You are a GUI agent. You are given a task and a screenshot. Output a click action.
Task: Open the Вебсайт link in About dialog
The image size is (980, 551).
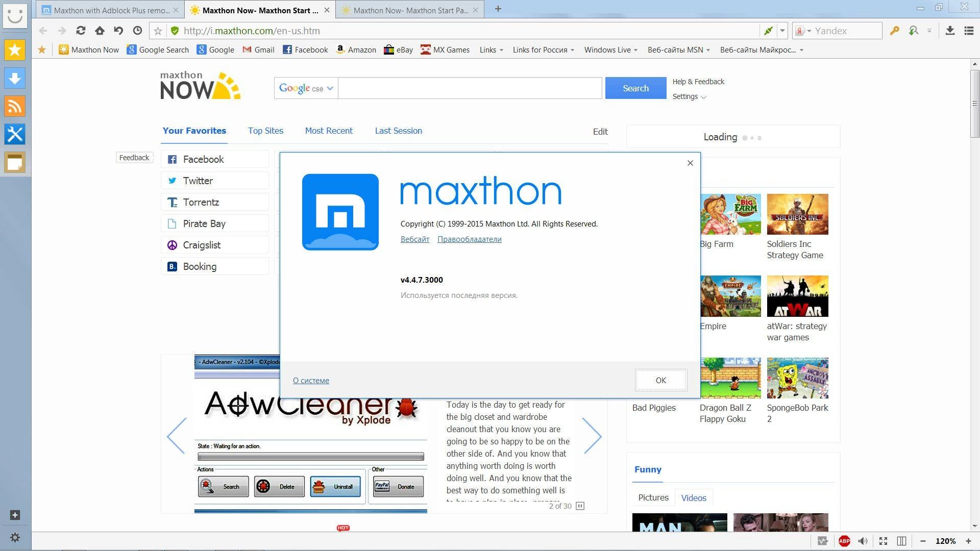pos(414,239)
